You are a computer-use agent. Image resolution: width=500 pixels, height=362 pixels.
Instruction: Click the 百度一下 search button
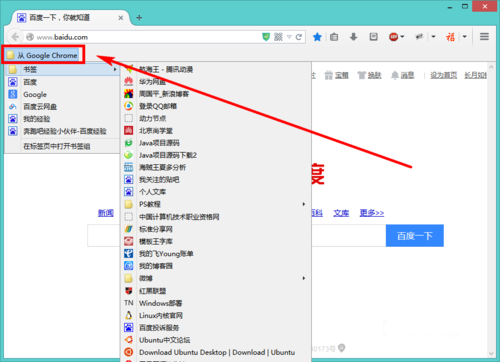(415, 236)
